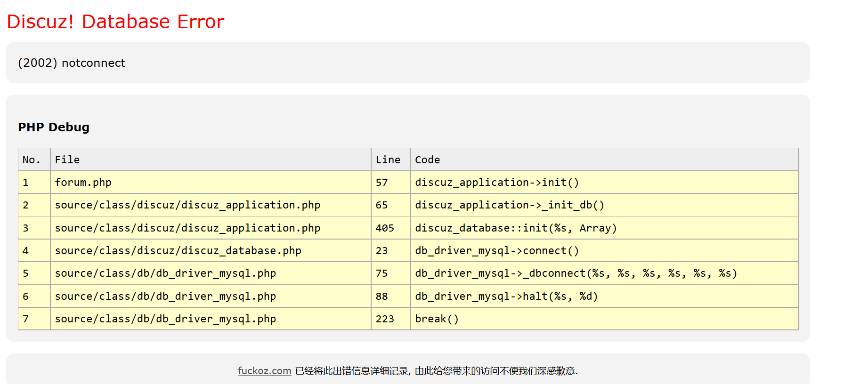Image resolution: width=868 pixels, height=384 pixels.
Task: Select the "db_driver_mysql->connect()" code cell
Action: tap(604, 251)
